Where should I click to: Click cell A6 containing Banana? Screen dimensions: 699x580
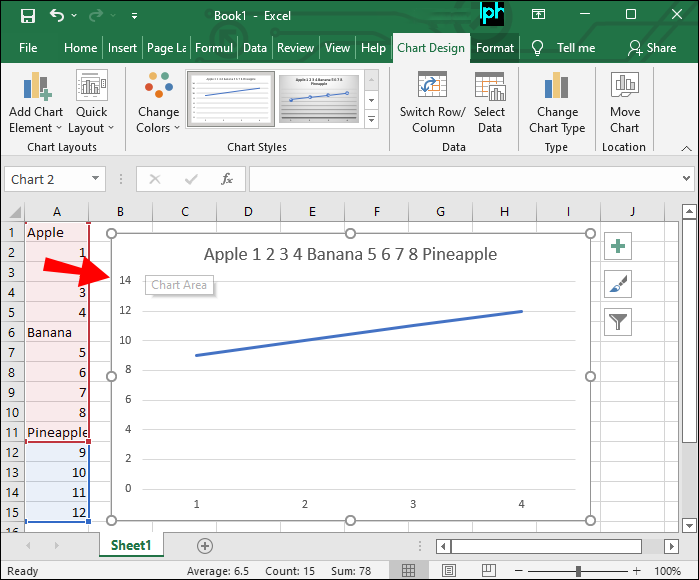pyautogui.click(x=57, y=333)
